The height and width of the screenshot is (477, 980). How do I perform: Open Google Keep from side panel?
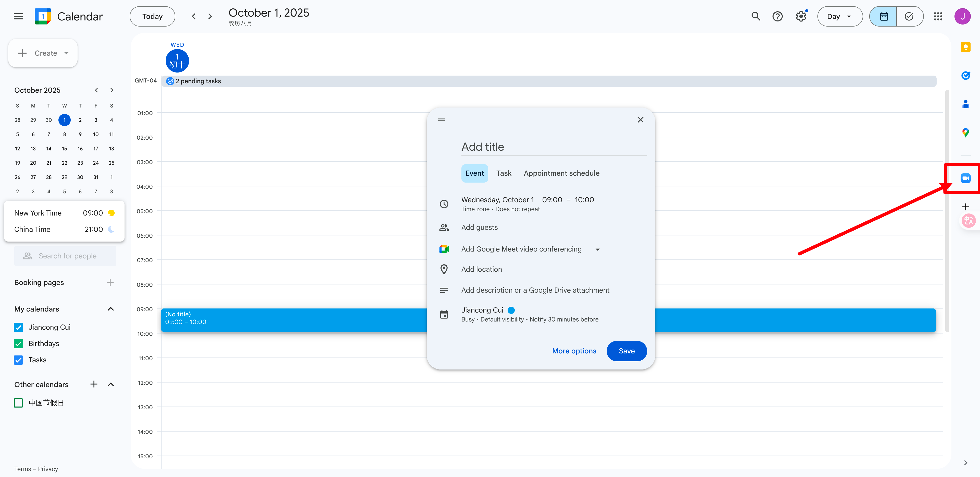(x=965, y=47)
